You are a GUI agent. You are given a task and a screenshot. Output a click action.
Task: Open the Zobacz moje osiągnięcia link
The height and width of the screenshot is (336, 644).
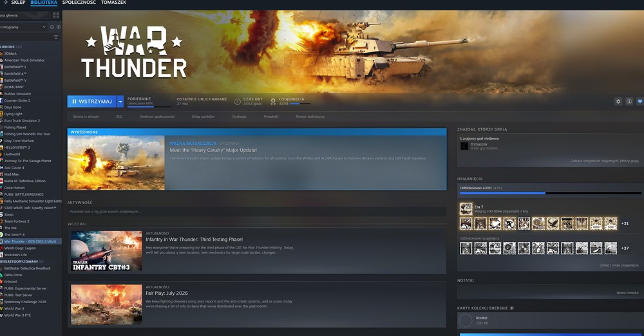tap(619, 265)
